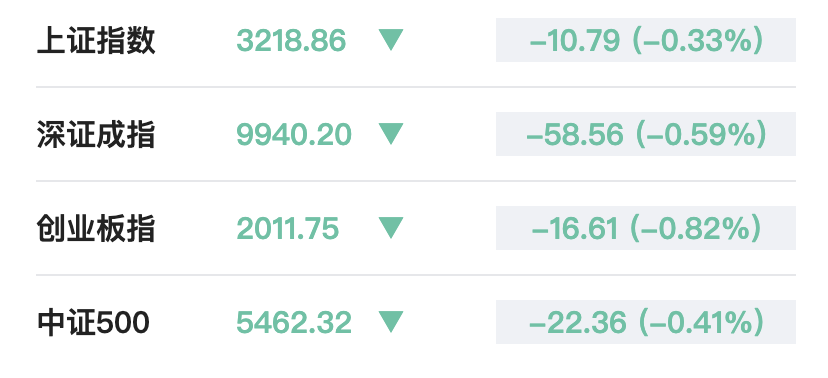
Task: Click the down triangle next to 5462.32
Action: point(391,322)
